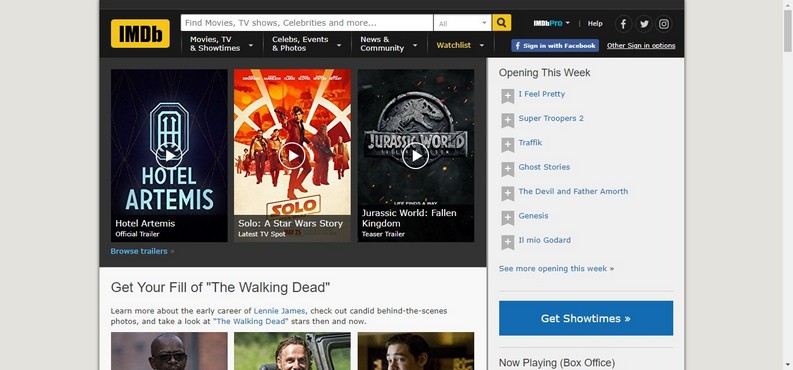This screenshot has width=793, height=370.
Task: Click the Solo: A Star Wars Story caption
Action: 290,223
